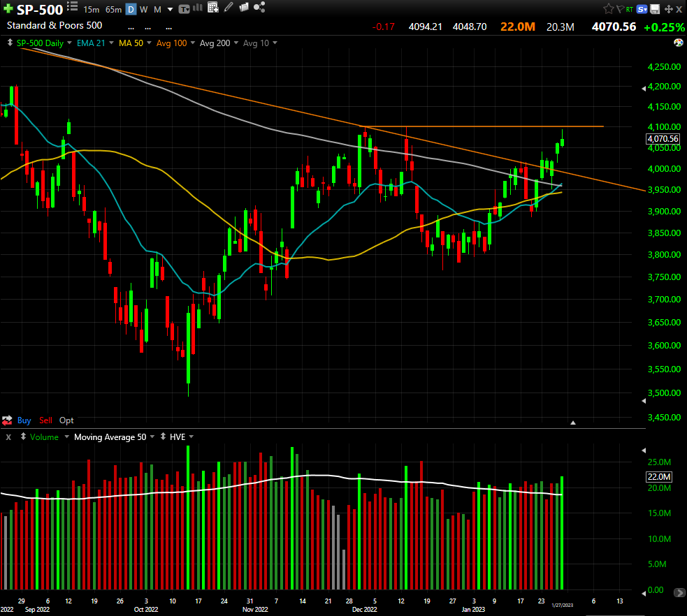687x616 pixels.
Task: Click the +0.25% change value
Action: 664,27
